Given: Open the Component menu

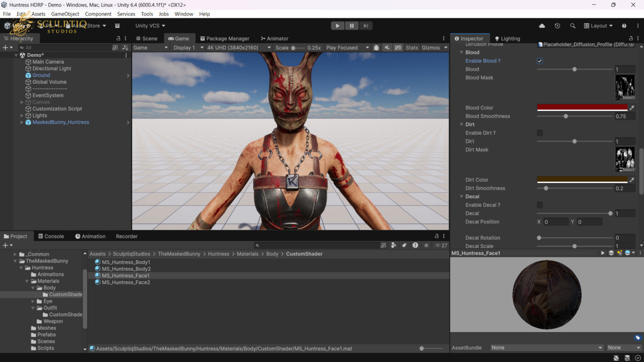Looking at the screenshot, I should pyautogui.click(x=98, y=14).
